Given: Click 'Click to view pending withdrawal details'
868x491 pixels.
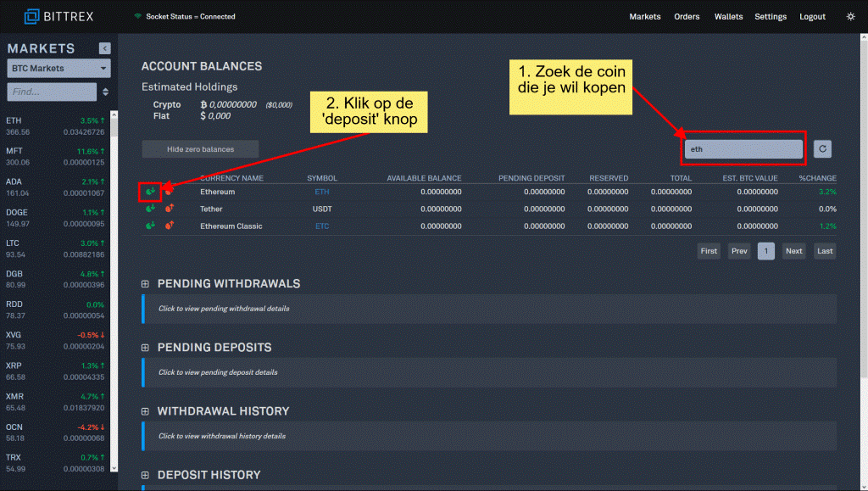Looking at the screenshot, I should [224, 309].
